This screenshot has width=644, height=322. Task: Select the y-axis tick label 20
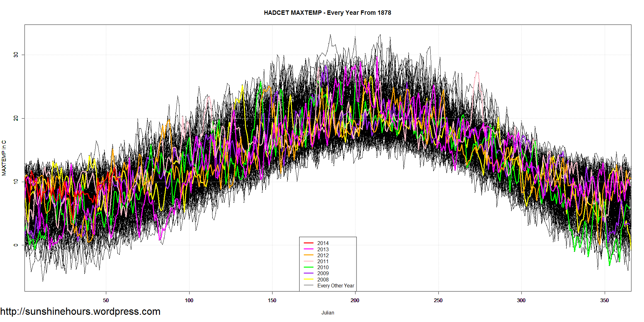[x=16, y=118]
